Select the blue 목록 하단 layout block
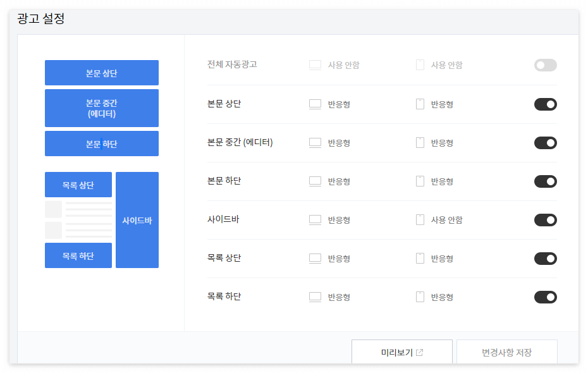The width and height of the screenshot is (588, 373). pos(78,255)
